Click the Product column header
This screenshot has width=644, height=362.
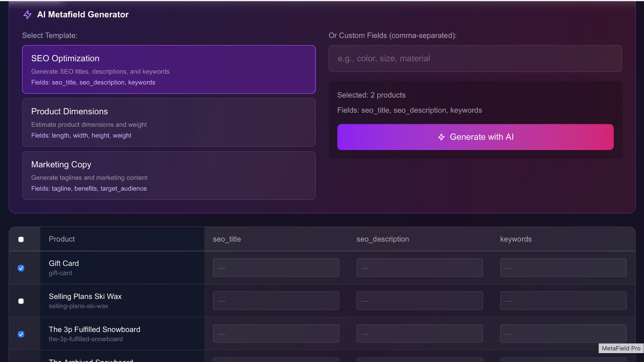62,239
